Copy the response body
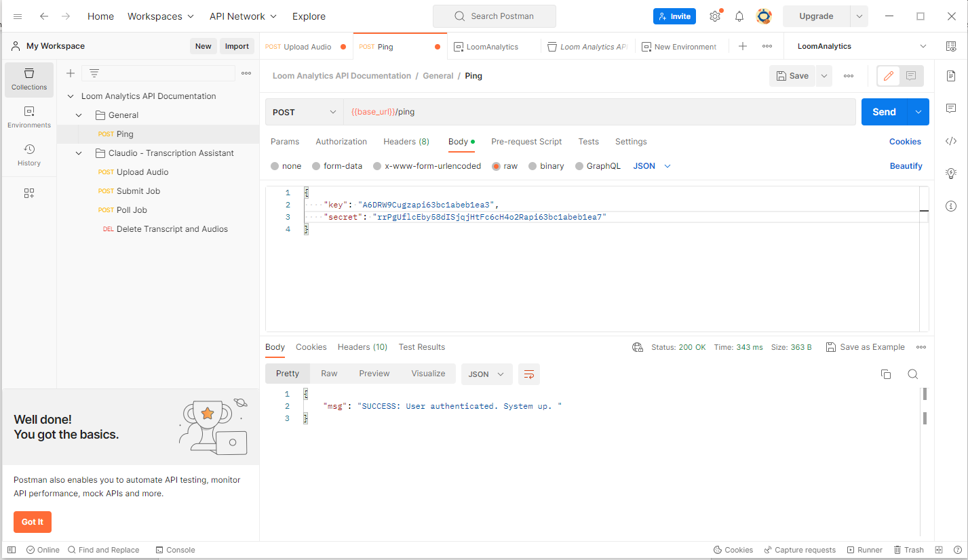The width and height of the screenshot is (968, 560). [886, 374]
